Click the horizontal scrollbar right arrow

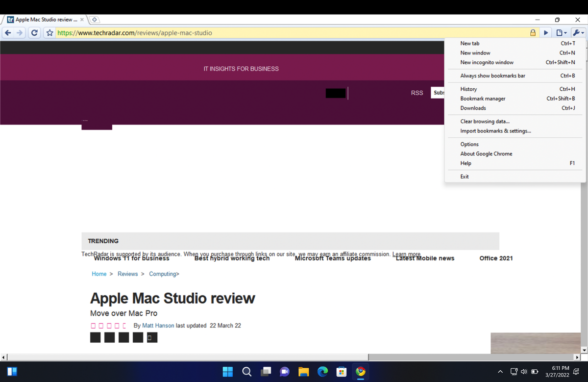[577, 357]
